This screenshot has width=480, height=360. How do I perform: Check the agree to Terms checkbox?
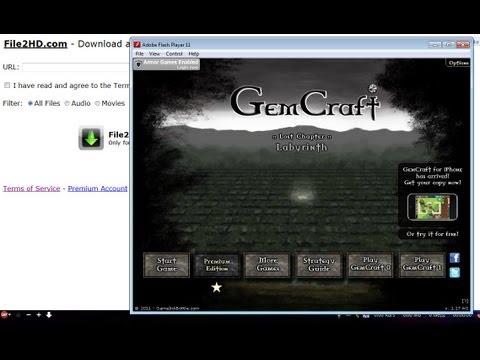coord(7,85)
